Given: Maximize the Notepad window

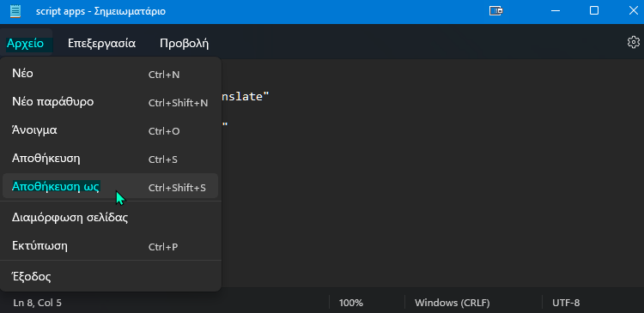Looking at the screenshot, I should [594, 11].
